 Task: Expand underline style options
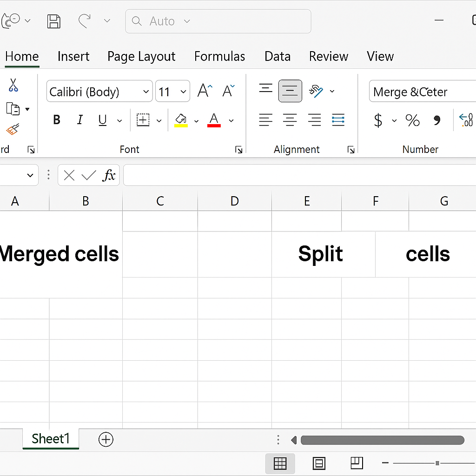[x=119, y=121]
